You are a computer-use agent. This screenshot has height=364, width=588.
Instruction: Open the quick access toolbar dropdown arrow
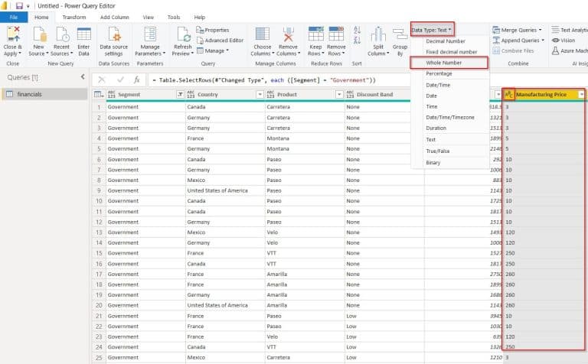coord(28,6)
